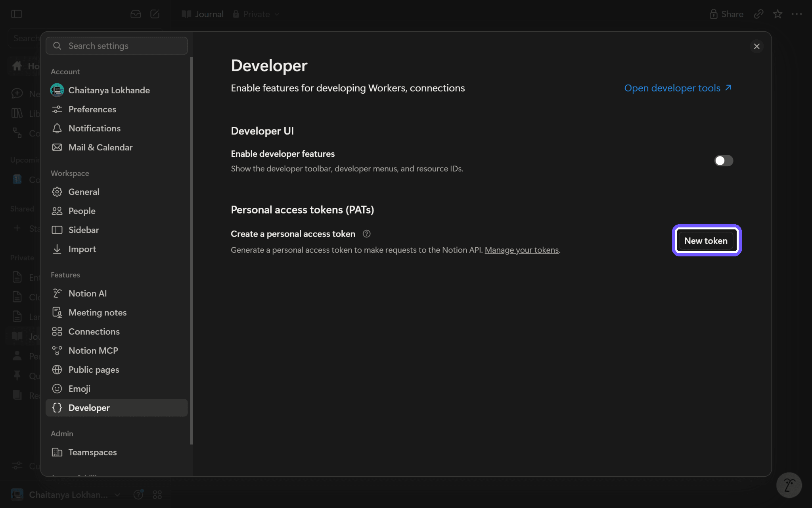Close the settings dialog
Viewport: 812px width, 508px height.
point(756,46)
